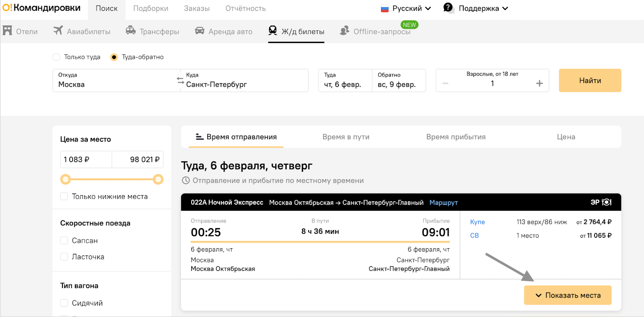
Task: Click the СВ carriage class link
Action: [x=475, y=236]
